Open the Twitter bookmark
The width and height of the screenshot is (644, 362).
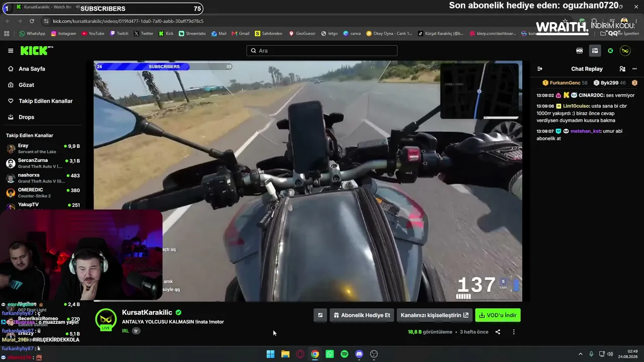[143, 34]
